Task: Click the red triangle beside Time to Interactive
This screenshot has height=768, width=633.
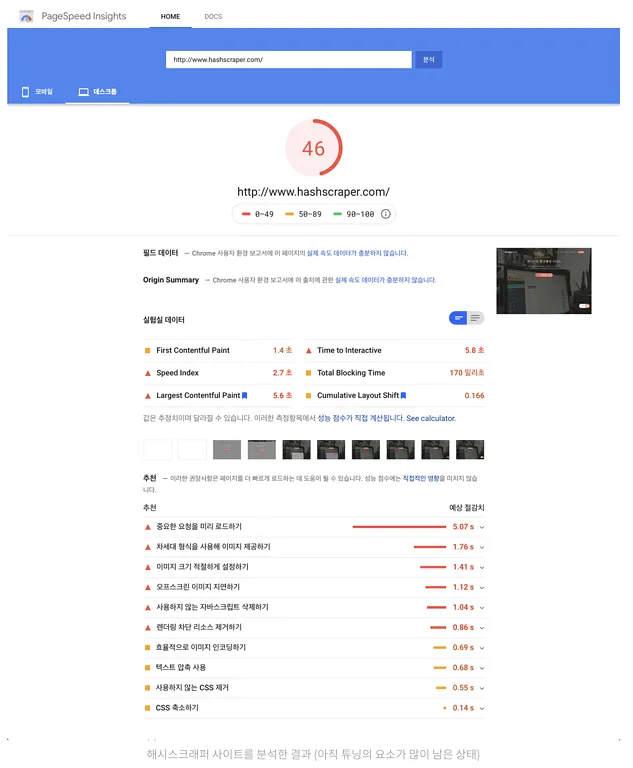Action: point(308,351)
